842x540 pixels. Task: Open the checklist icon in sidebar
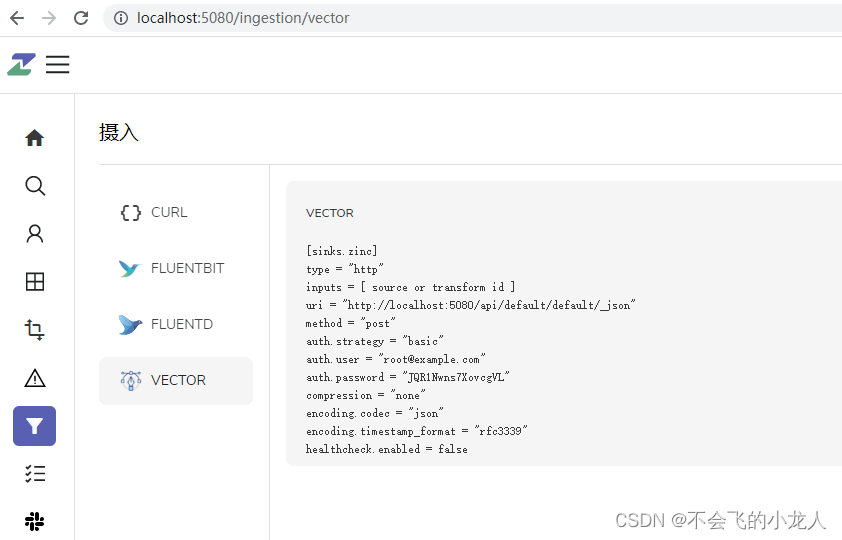(35, 473)
